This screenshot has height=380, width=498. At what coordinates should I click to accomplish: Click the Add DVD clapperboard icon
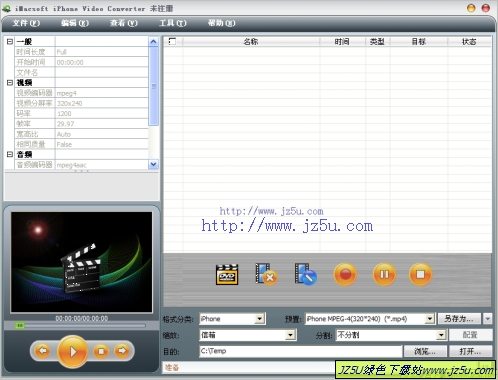point(227,275)
